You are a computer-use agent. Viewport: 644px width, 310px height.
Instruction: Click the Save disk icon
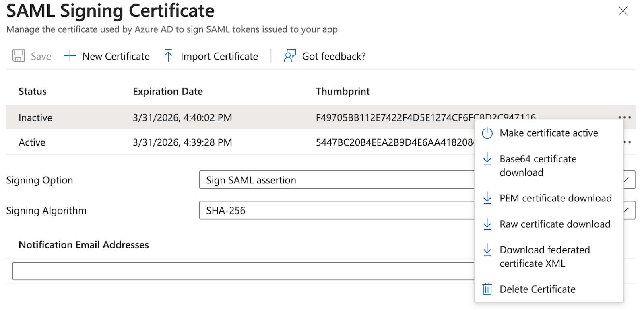click(x=19, y=56)
